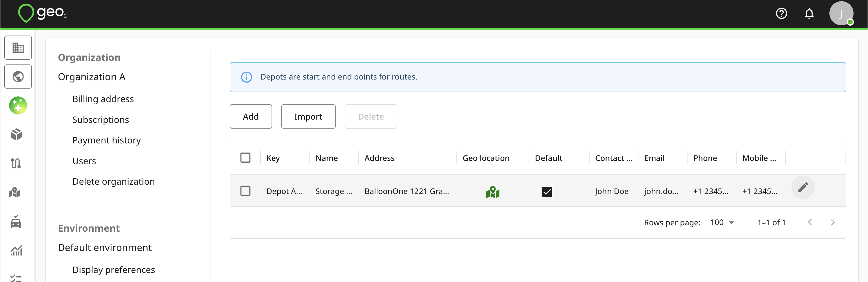Select the organization building sidebar icon
This screenshot has width=868, height=282.
[x=18, y=48]
